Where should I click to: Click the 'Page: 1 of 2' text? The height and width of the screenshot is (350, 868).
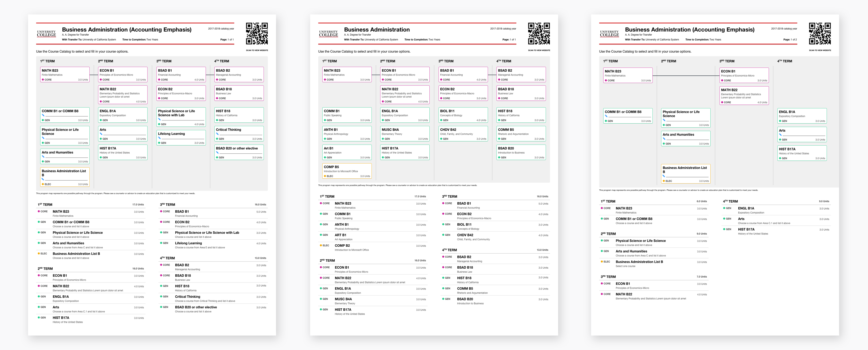pyautogui.click(x=790, y=39)
